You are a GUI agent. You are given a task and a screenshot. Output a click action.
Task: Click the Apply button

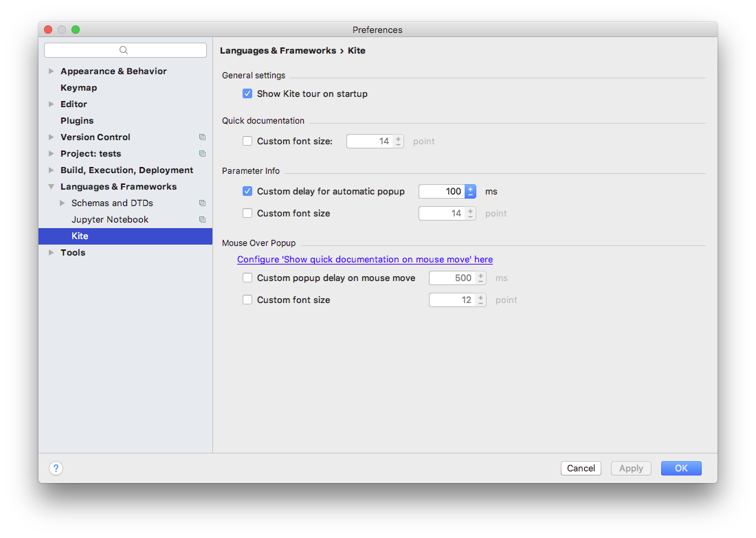(x=631, y=468)
